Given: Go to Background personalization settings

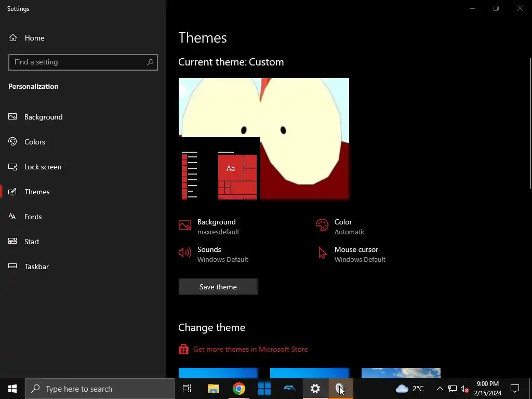Looking at the screenshot, I should [83, 117].
